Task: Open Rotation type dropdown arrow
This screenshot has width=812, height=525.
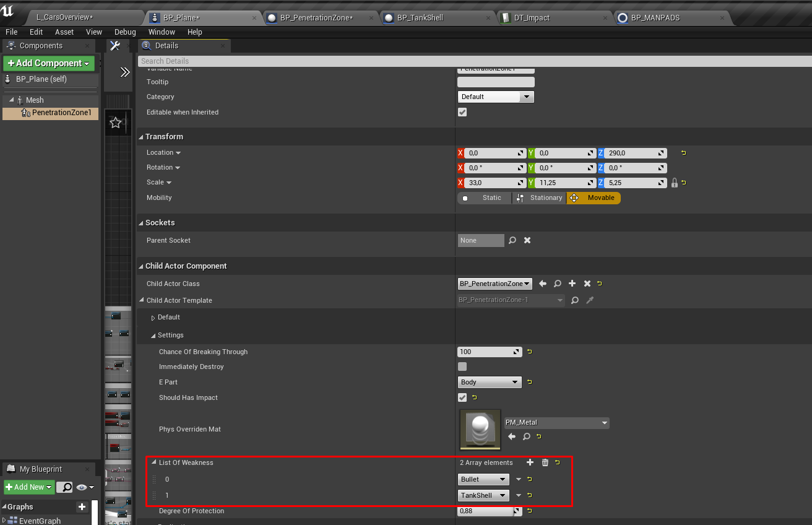Action: 178,168
